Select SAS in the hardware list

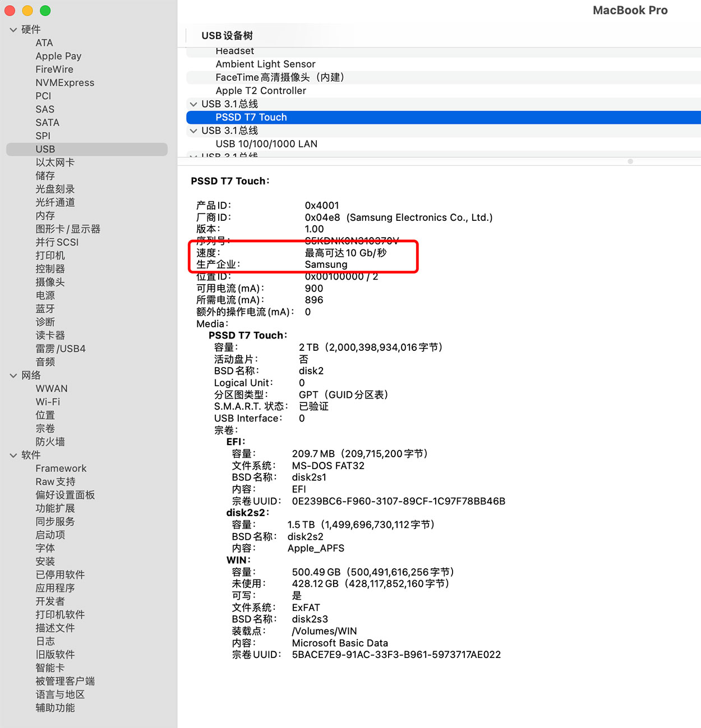point(45,109)
